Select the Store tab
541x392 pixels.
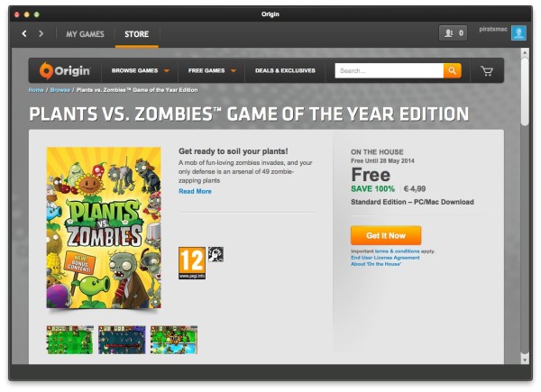coord(137,34)
